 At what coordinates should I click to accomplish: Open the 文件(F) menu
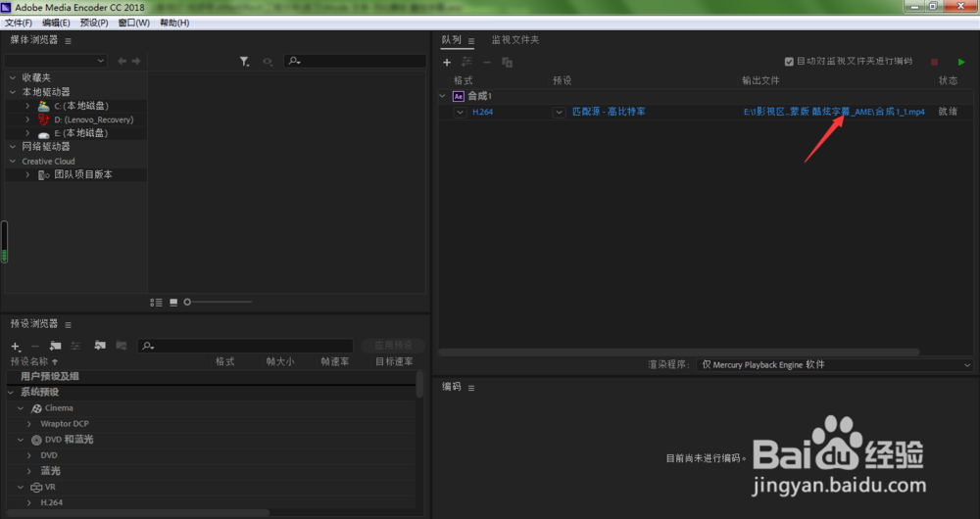coord(18,23)
